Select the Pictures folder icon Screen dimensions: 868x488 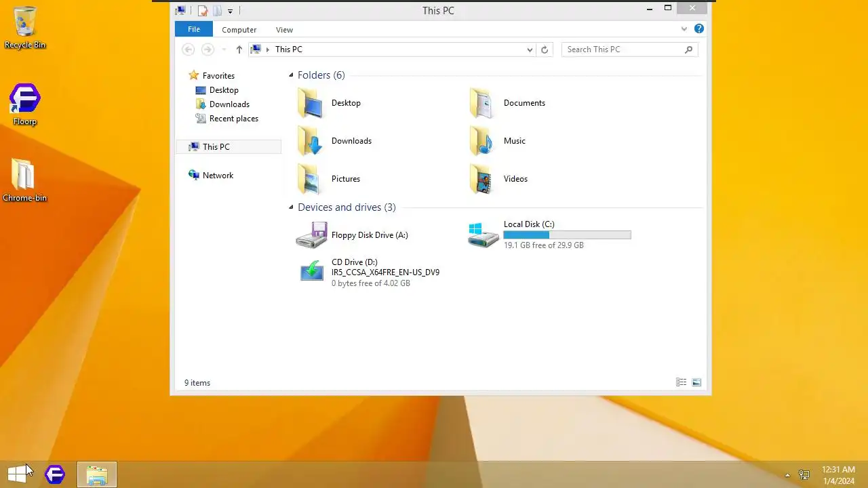pos(311,179)
